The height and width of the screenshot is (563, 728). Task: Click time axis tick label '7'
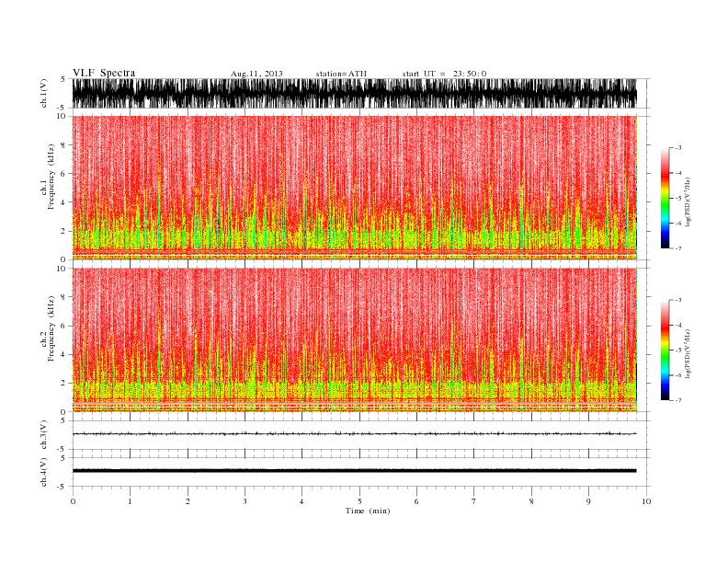474,501
